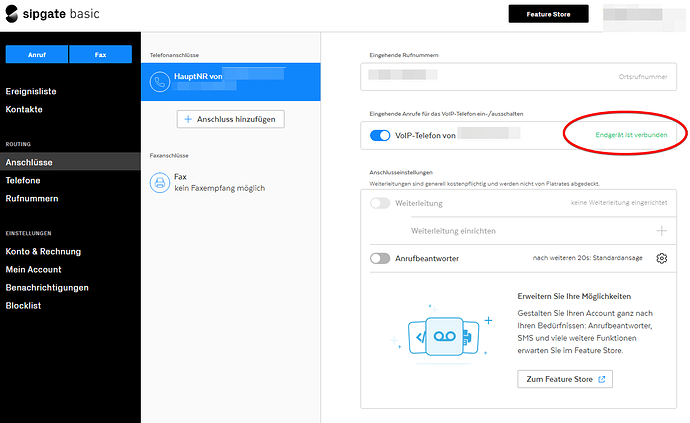Click 'nach weiteren 20s: Standardansage' text
Image resolution: width=690 pixels, height=423 pixels.
[x=587, y=257]
